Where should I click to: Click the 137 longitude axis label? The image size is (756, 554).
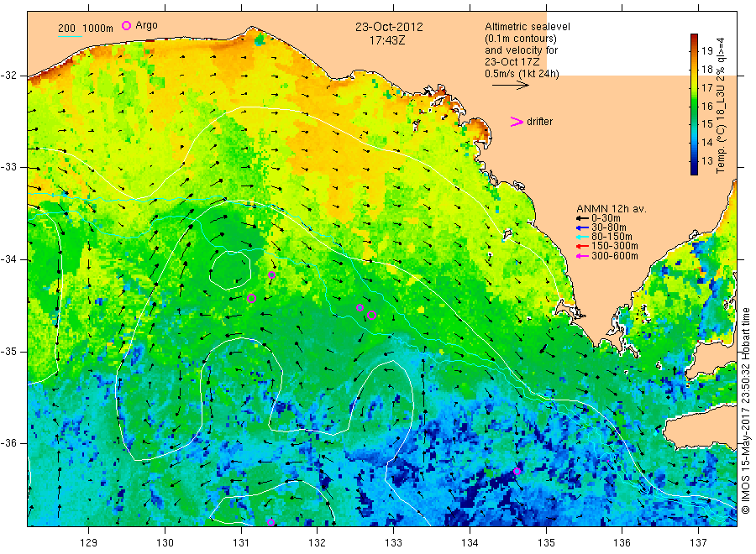[698, 543]
